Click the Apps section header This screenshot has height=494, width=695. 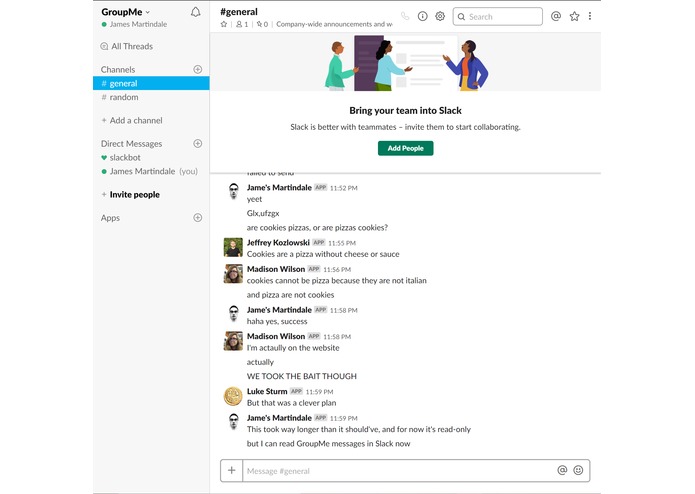[x=110, y=218]
